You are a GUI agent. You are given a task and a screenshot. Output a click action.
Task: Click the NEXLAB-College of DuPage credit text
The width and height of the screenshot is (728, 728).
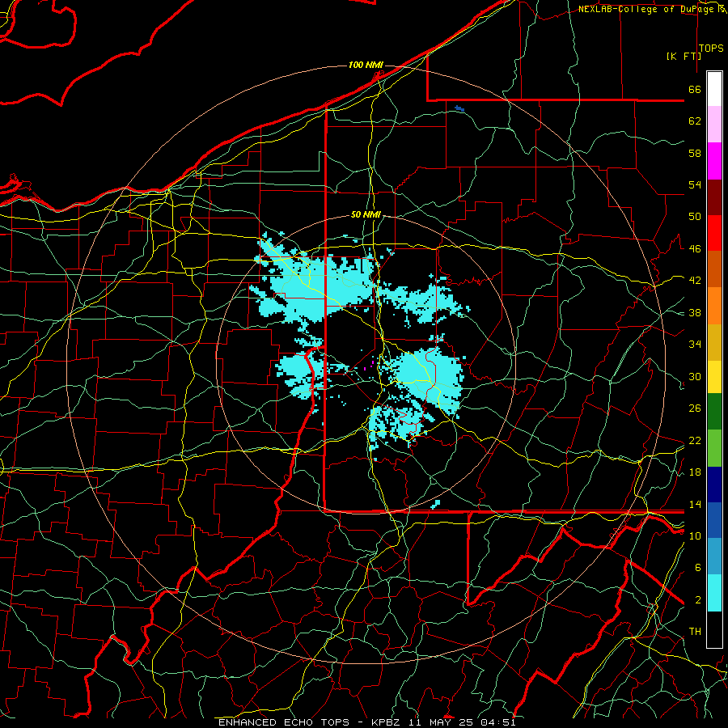(645, 9)
